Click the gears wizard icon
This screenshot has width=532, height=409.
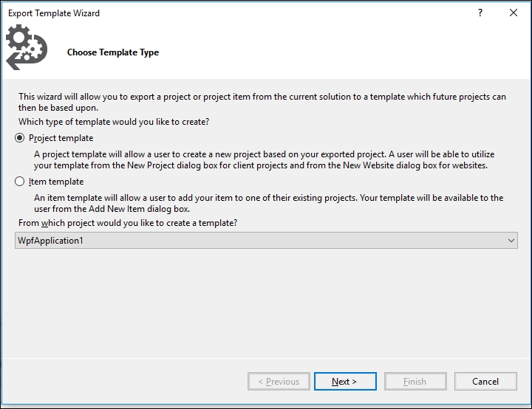[27, 47]
